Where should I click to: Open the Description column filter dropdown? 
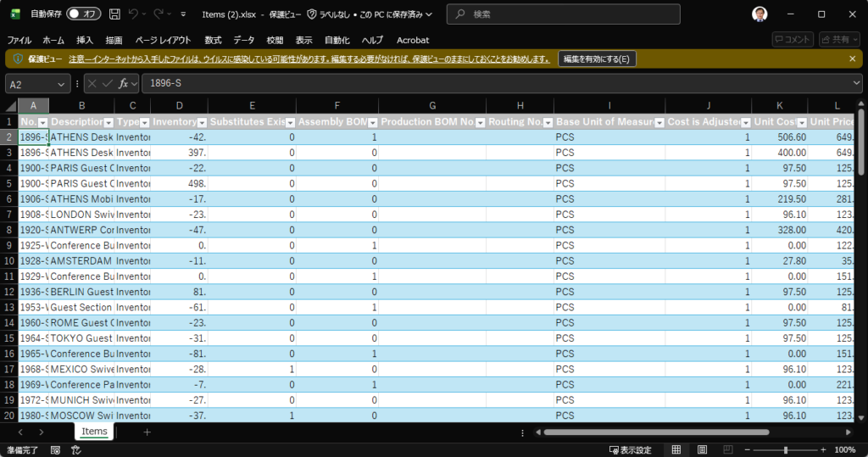[x=108, y=122]
